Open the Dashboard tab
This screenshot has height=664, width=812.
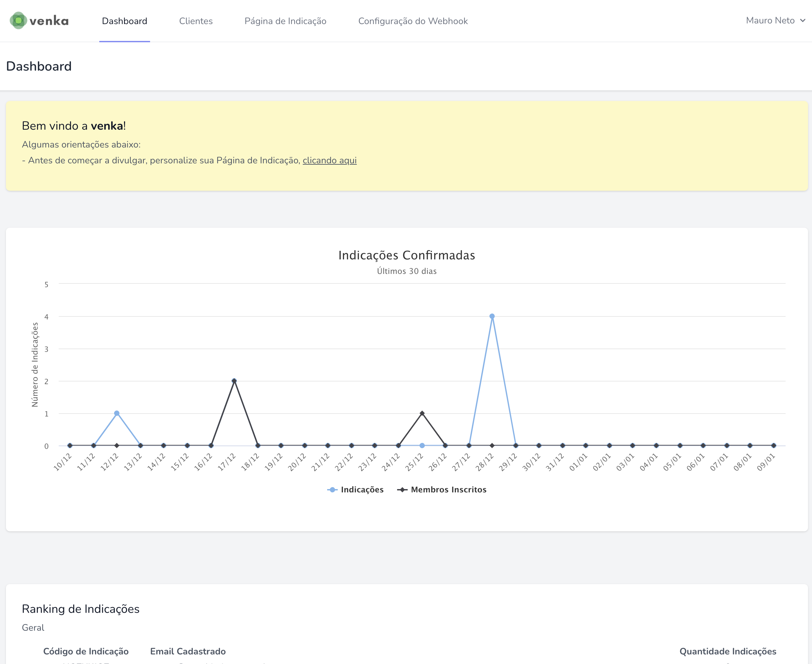click(125, 21)
